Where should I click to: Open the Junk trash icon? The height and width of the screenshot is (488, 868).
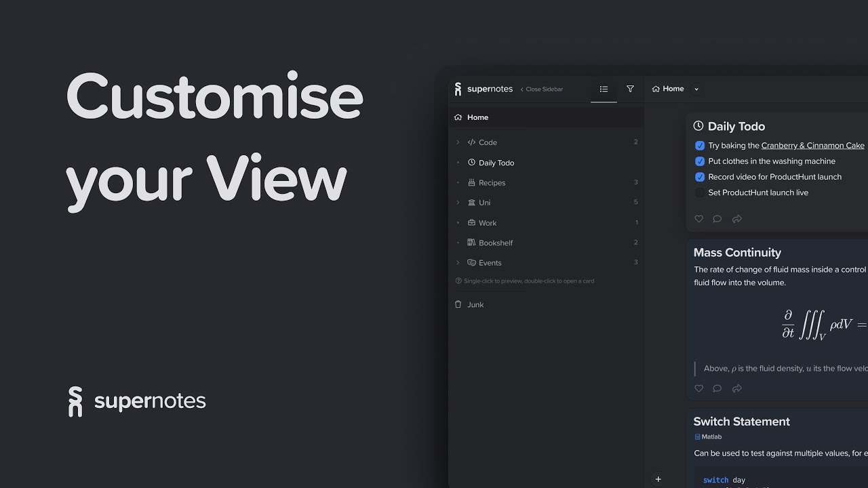point(458,304)
